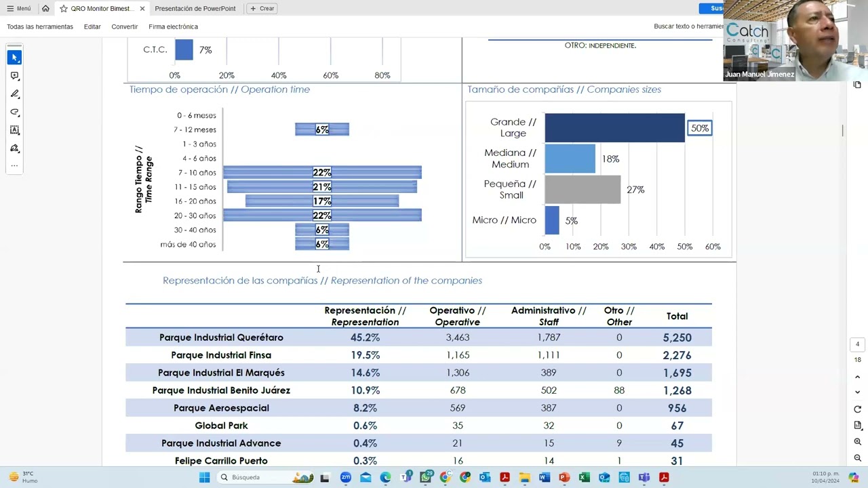
Task: Go to previous page with up chevron
Action: click(x=857, y=377)
